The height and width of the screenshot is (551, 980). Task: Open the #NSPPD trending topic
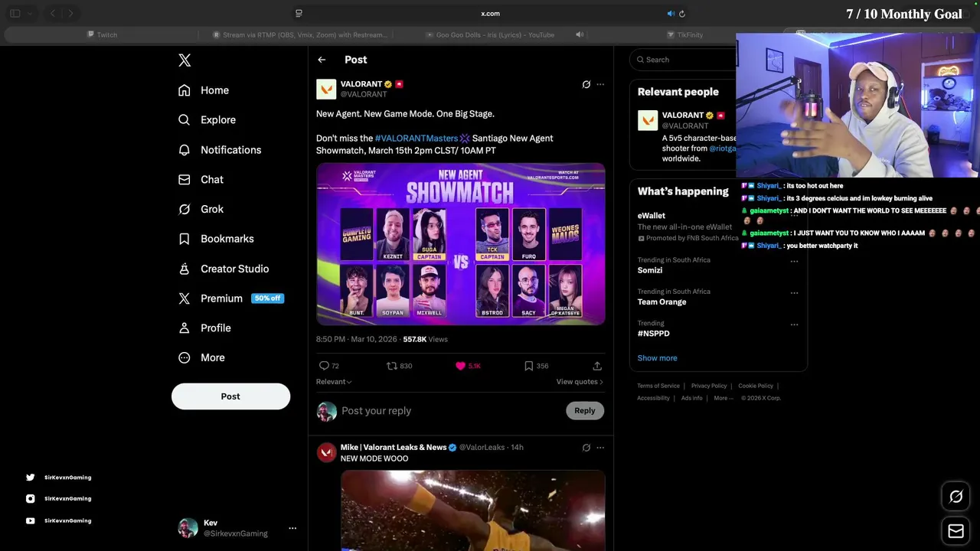(x=653, y=334)
